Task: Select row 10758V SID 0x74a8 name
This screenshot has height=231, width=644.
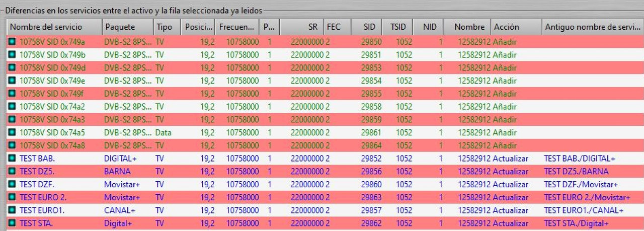Action: [52, 145]
